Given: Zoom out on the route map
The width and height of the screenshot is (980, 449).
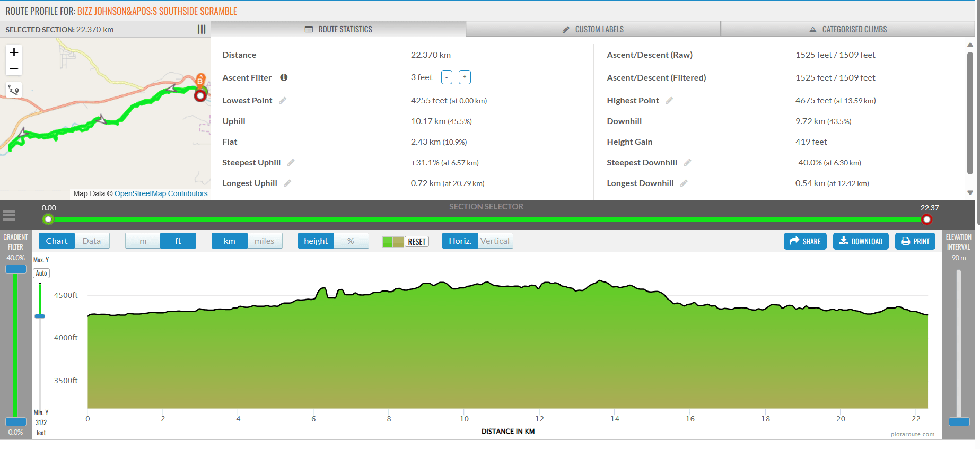Looking at the screenshot, I should (x=14, y=68).
